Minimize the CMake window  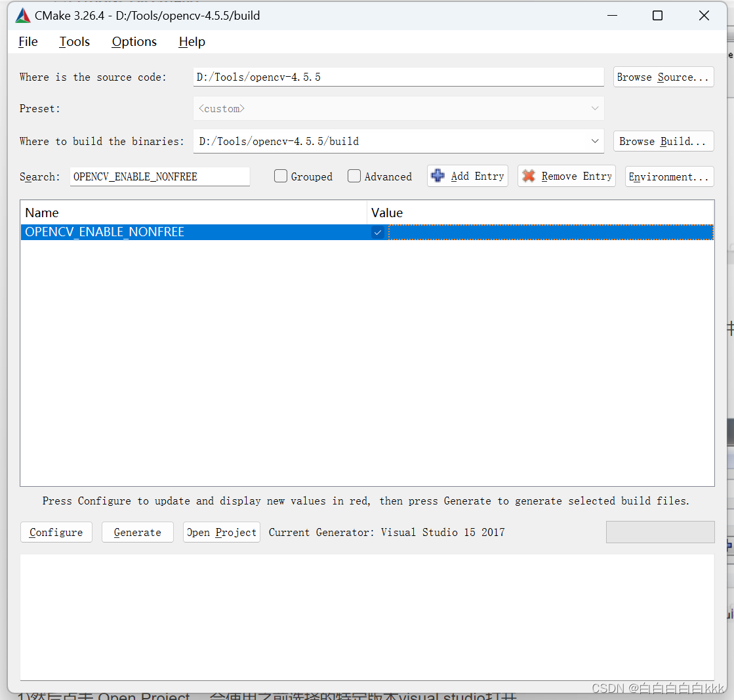[x=612, y=16]
